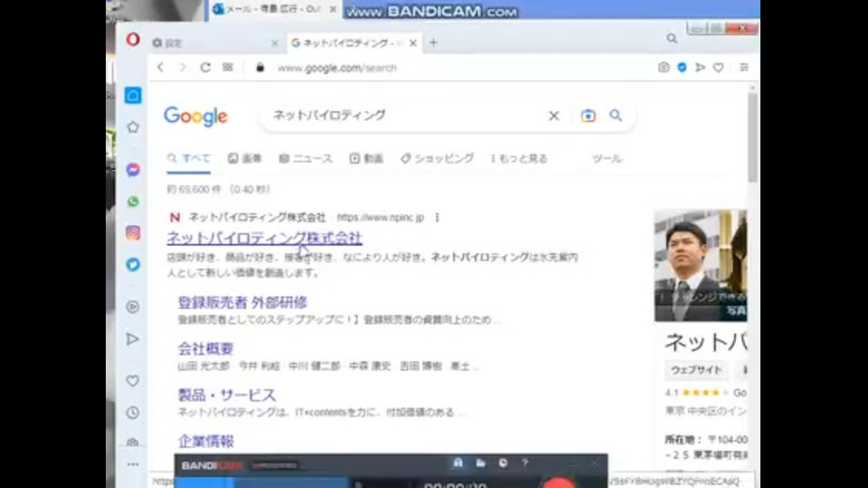Go back to previous page
The image size is (868, 488).
(161, 68)
